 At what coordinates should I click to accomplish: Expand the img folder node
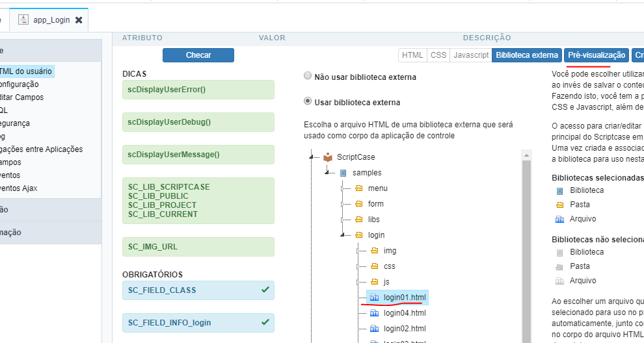(357, 251)
